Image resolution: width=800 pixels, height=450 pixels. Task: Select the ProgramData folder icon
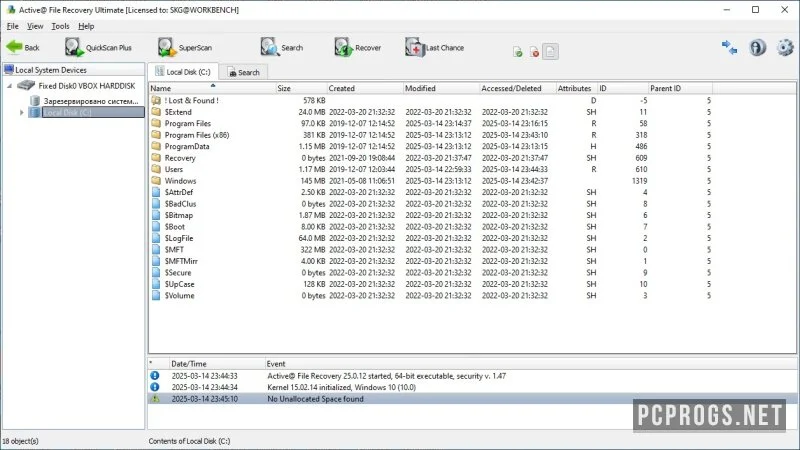(x=156, y=146)
